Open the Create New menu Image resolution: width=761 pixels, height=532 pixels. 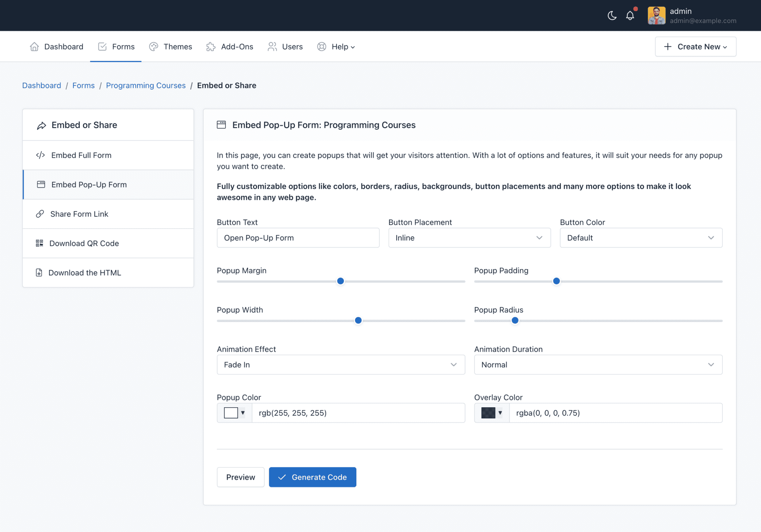(x=695, y=47)
